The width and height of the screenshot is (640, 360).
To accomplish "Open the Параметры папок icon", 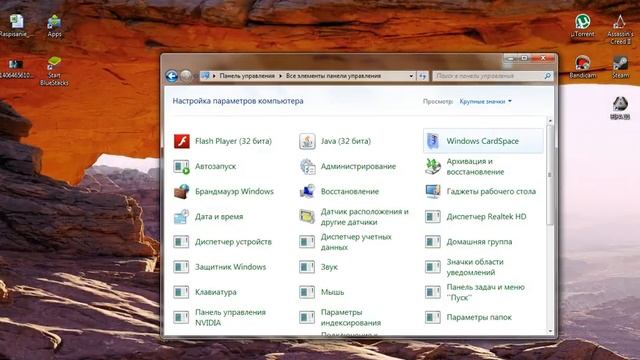I will [x=433, y=318].
